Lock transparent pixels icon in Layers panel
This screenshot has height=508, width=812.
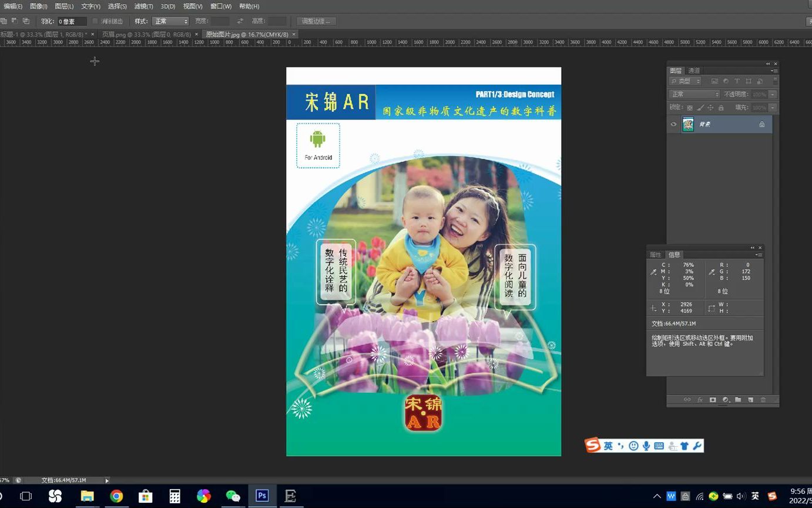(690, 108)
